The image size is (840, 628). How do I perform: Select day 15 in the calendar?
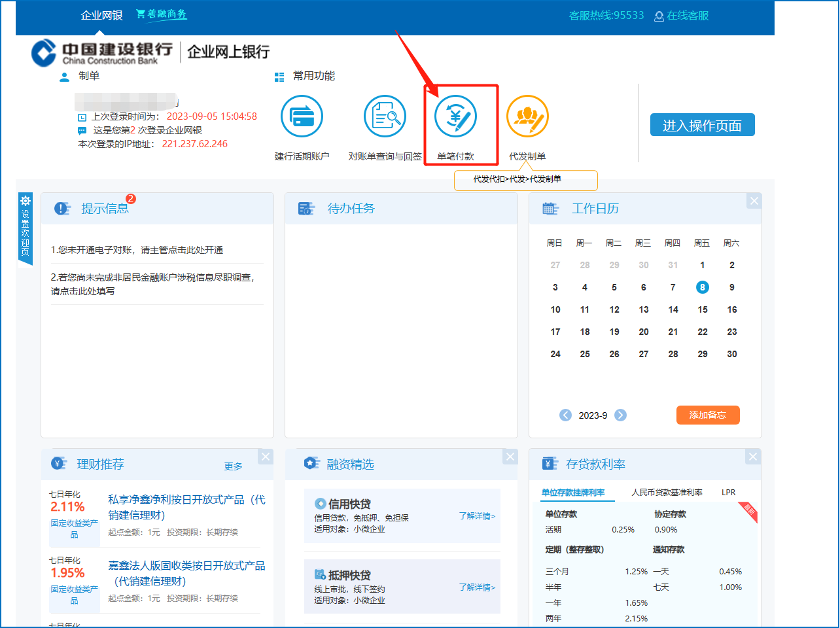pyautogui.click(x=702, y=309)
